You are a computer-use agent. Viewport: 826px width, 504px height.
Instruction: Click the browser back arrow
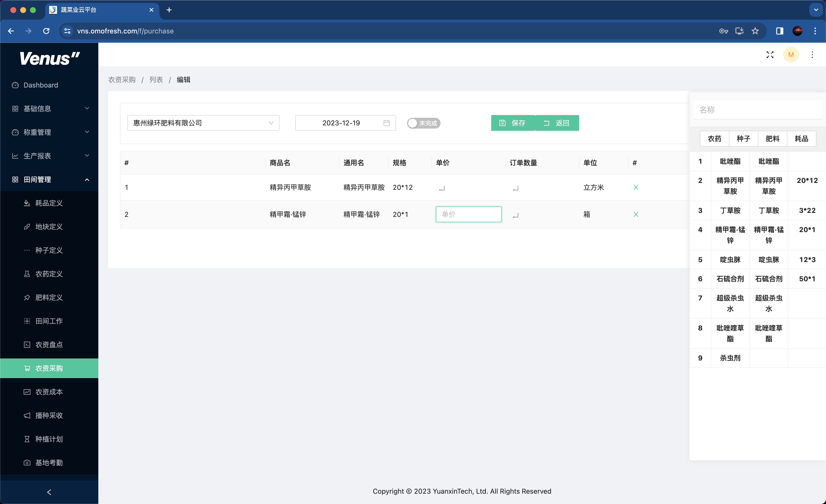click(11, 31)
